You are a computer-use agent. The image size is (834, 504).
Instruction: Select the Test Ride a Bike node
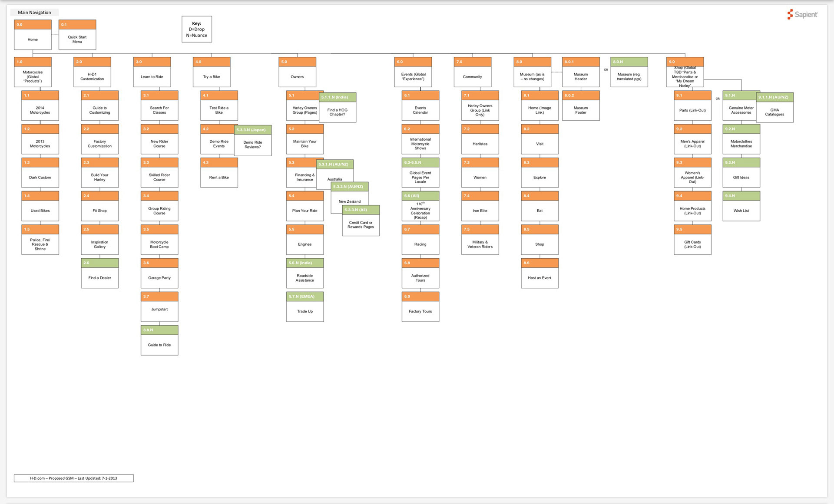(x=219, y=105)
